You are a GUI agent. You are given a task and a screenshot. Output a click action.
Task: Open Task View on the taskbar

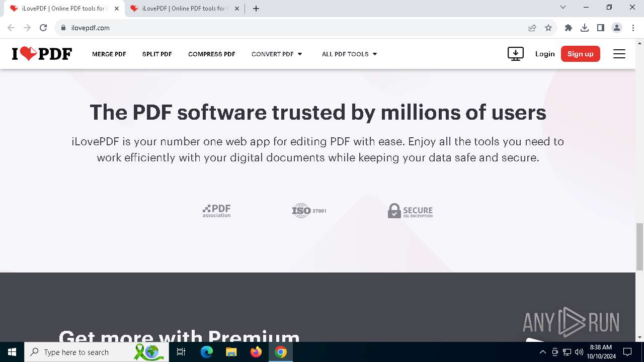pos(181,352)
